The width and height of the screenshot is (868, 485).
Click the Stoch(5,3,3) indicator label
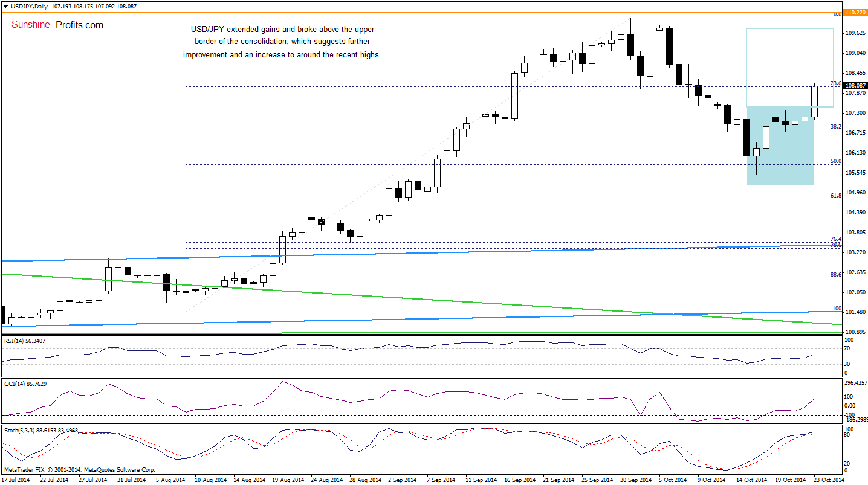[x=40, y=430]
